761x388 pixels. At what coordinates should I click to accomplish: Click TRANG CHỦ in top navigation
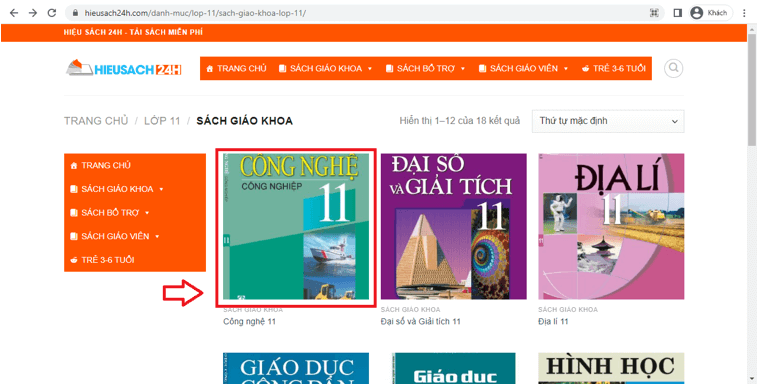(236, 68)
